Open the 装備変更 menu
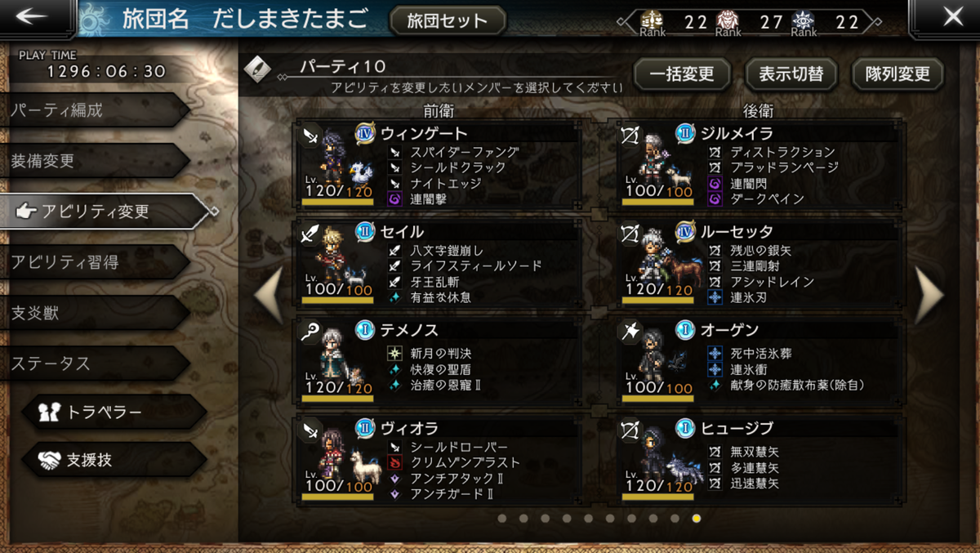The height and width of the screenshot is (553, 980). (94, 161)
